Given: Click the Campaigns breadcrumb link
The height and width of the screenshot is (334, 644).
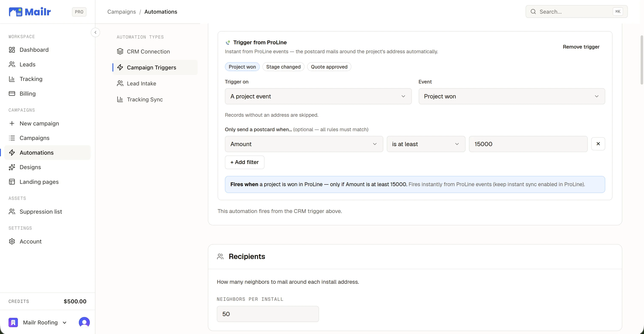Looking at the screenshot, I should pyautogui.click(x=122, y=12).
